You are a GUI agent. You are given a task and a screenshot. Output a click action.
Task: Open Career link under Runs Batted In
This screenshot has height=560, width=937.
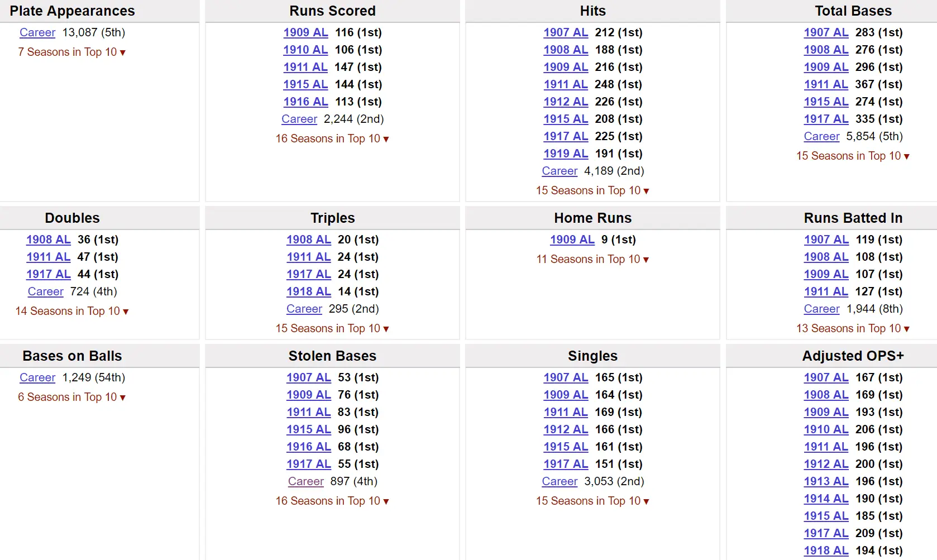(x=821, y=309)
